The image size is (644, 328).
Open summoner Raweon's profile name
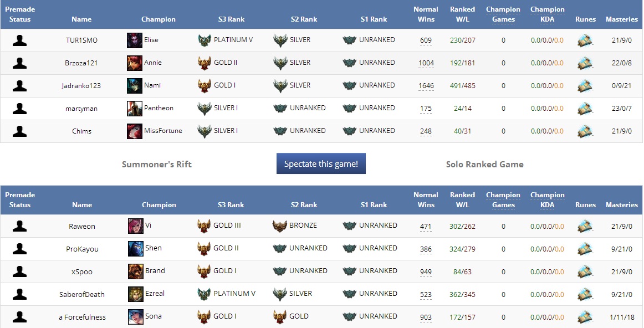click(x=82, y=226)
